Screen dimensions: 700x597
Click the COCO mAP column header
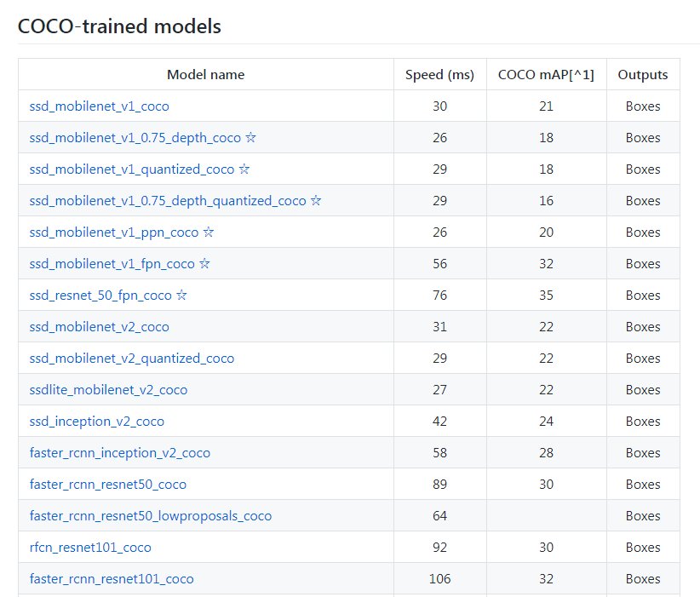pos(546,74)
